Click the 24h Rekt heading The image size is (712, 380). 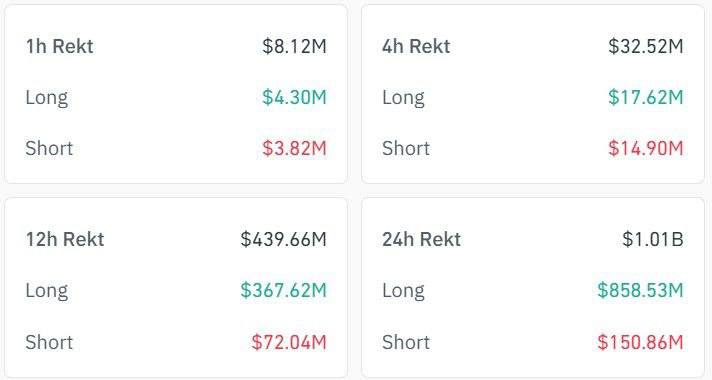tap(421, 239)
